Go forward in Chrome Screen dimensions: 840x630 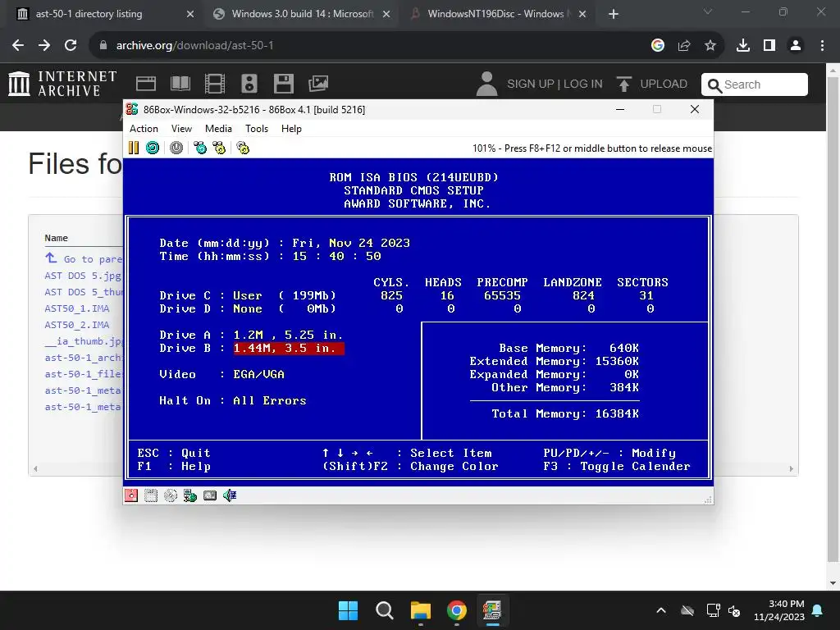pyautogui.click(x=44, y=46)
